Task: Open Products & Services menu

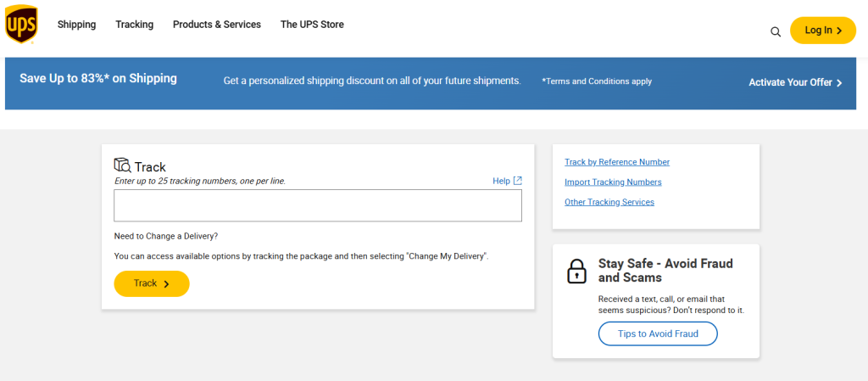Action: (x=217, y=25)
